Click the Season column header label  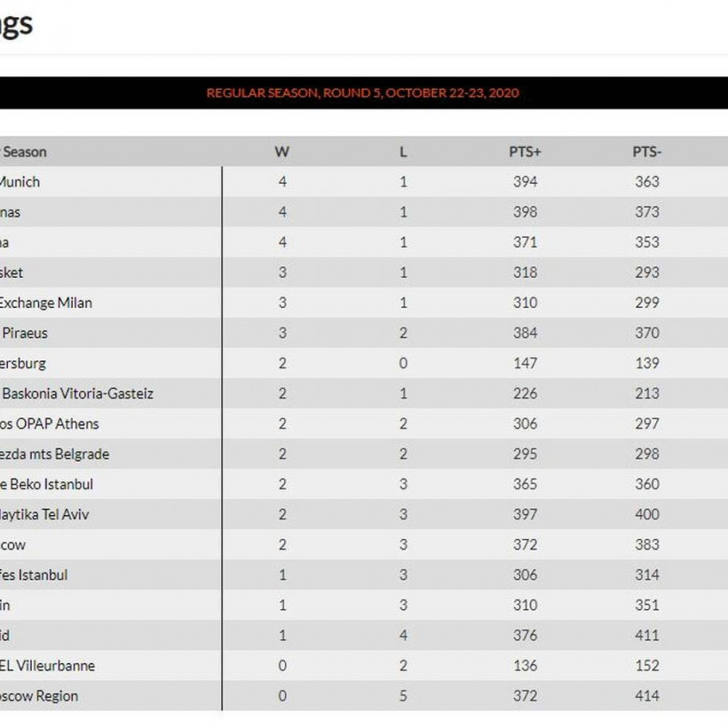click(x=23, y=152)
